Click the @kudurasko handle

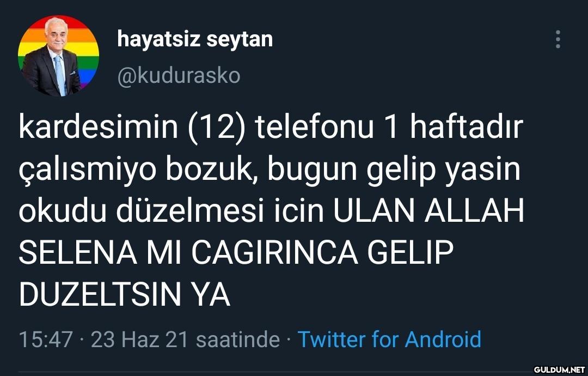pos(179,76)
